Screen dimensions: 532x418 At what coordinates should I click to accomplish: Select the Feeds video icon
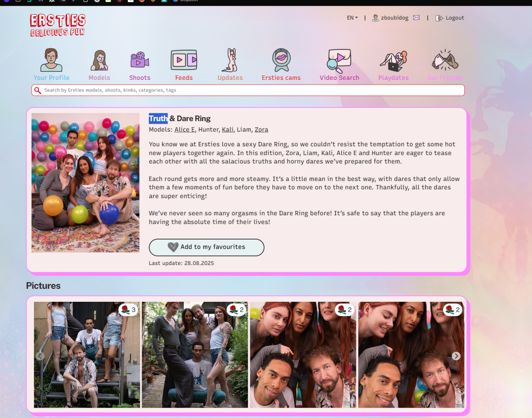point(184,60)
